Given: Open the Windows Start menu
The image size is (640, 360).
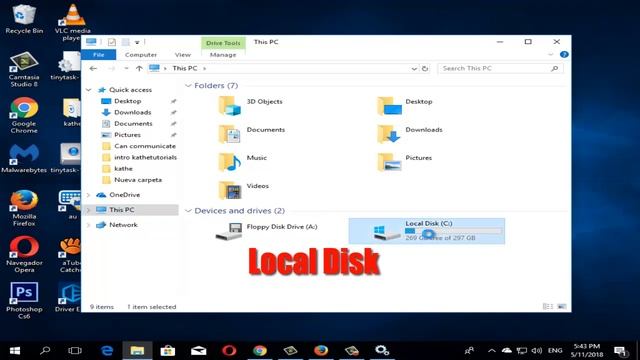Looking at the screenshot, I should pyautogui.click(x=15, y=351).
